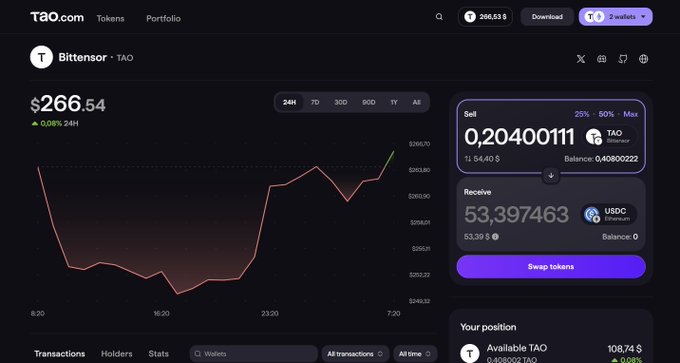Click the 16:20 time axis label
This screenshot has height=363, width=680.
161,313
